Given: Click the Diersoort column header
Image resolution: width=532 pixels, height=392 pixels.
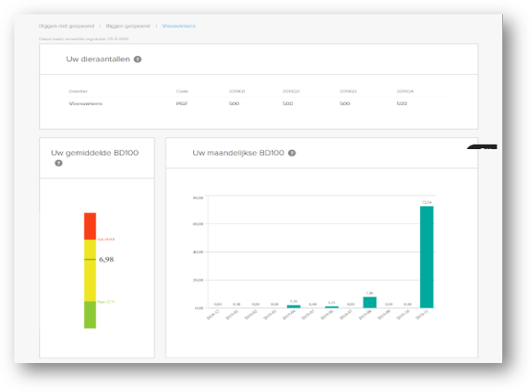Looking at the screenshot, I should click(78, 91).
